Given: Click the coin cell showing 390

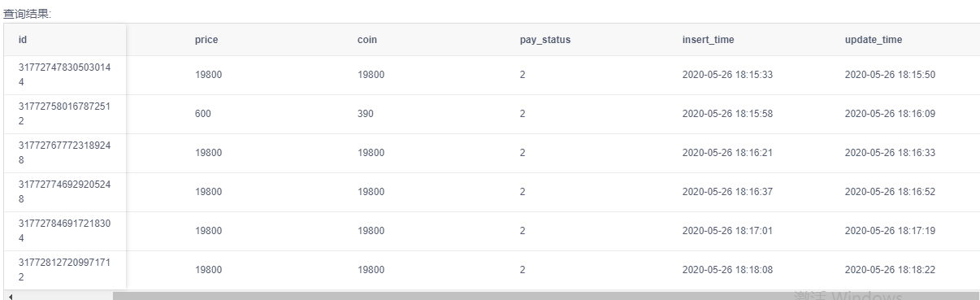Looking at the screenshot, I should [x=366, y=114].
